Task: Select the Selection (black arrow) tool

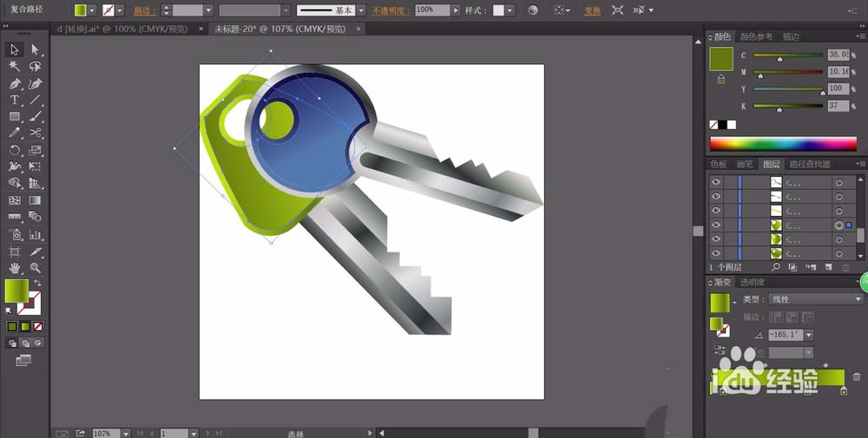Action: click(15, 49)
